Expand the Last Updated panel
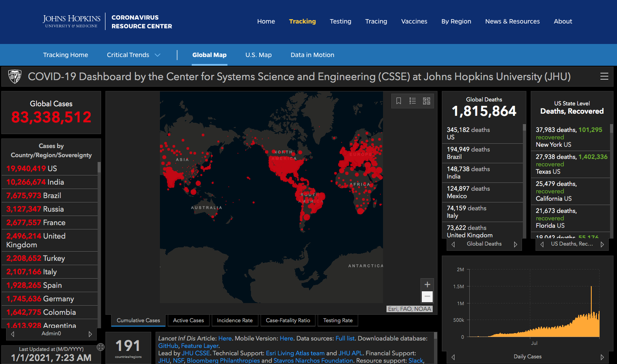Screen dimensions: 617x364 pos(101,347)
